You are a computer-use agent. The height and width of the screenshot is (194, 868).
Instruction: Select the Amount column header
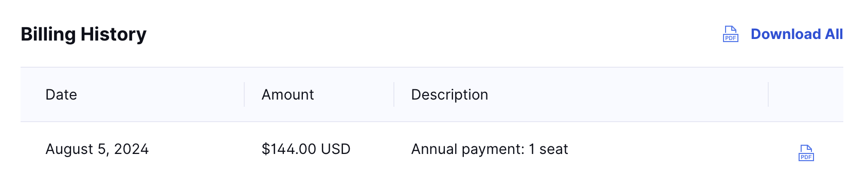tap(287, 94)
